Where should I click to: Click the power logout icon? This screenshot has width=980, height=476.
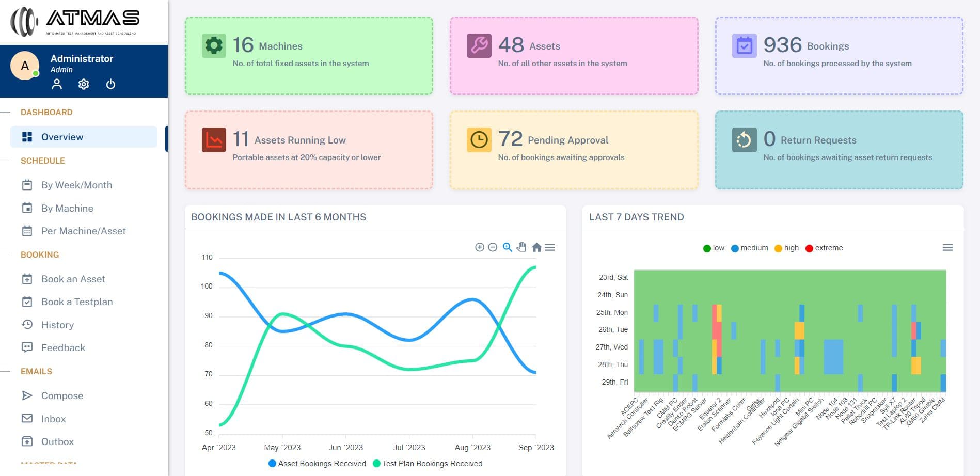click(x=110, y=84)
